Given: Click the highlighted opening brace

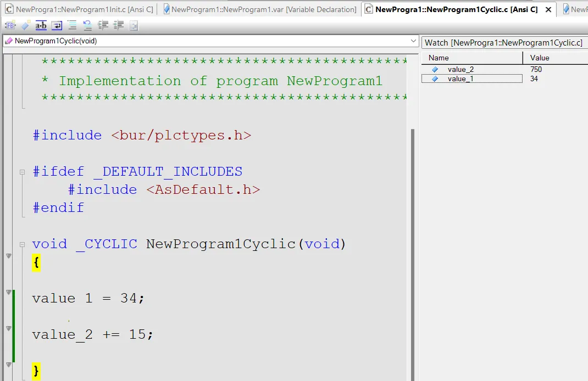Looking at the screenshot, I should [x=36, y=262].
